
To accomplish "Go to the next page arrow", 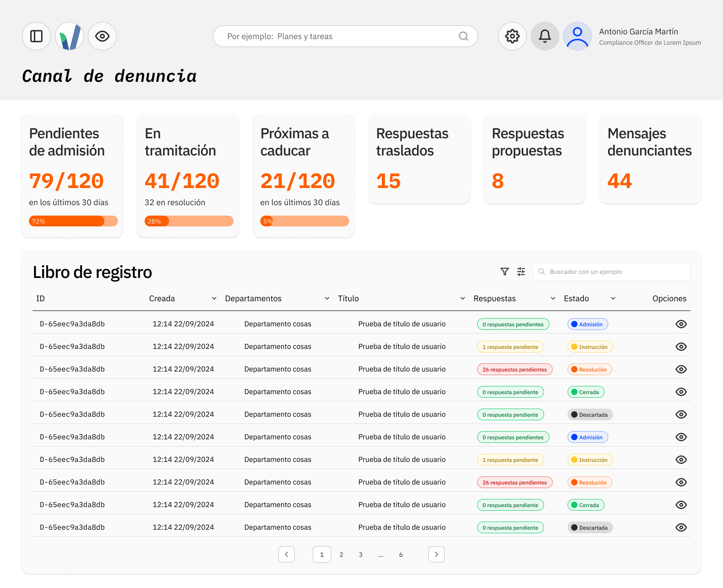I will [436, 555].
